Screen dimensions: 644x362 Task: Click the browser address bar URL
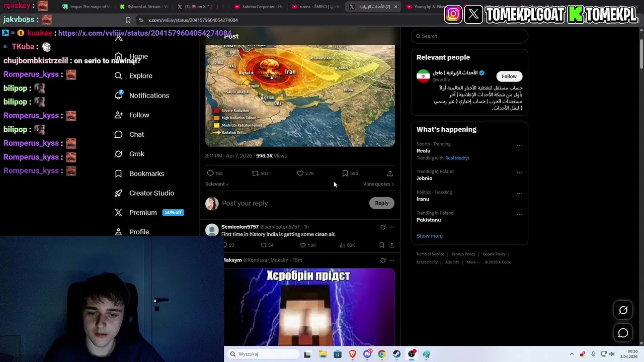click(193, 20)
